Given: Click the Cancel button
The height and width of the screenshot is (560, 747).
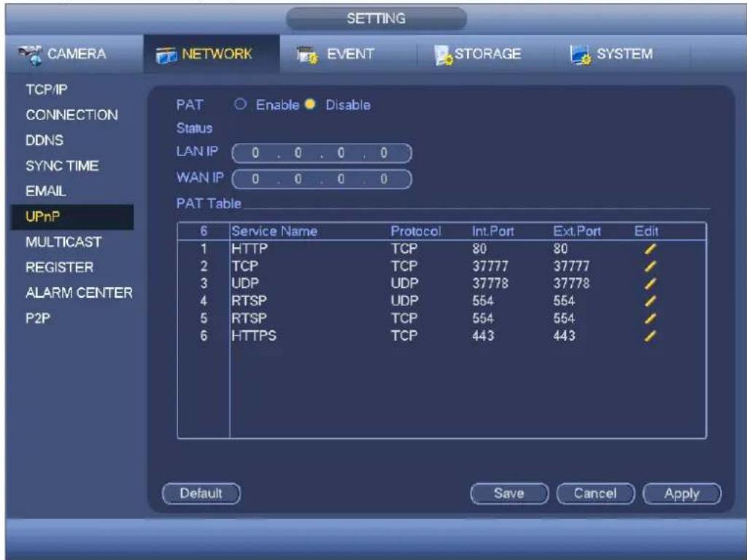Looking at the screenshot, I should pyautogui.click(x=595, y=494).
